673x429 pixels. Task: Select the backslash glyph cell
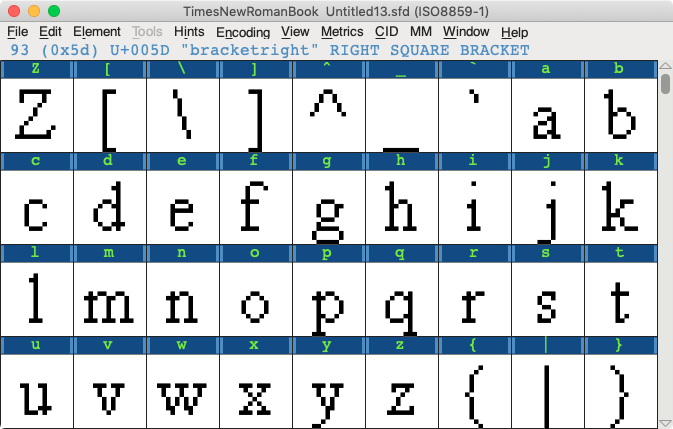coord(183,115)
